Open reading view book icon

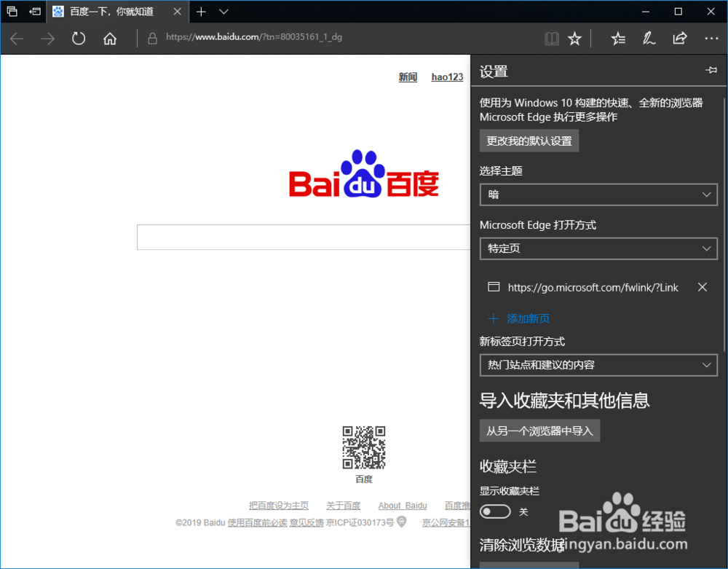[x=552, y=39]
